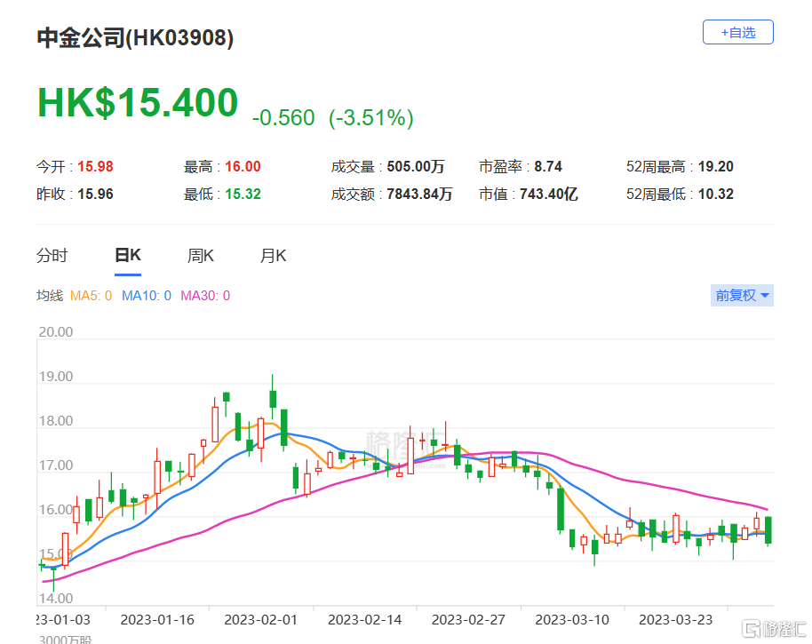Screen dimensions: 812x644
Task: Click the stock title 中金公司(HK03908)
Action: tap(135, 38)
